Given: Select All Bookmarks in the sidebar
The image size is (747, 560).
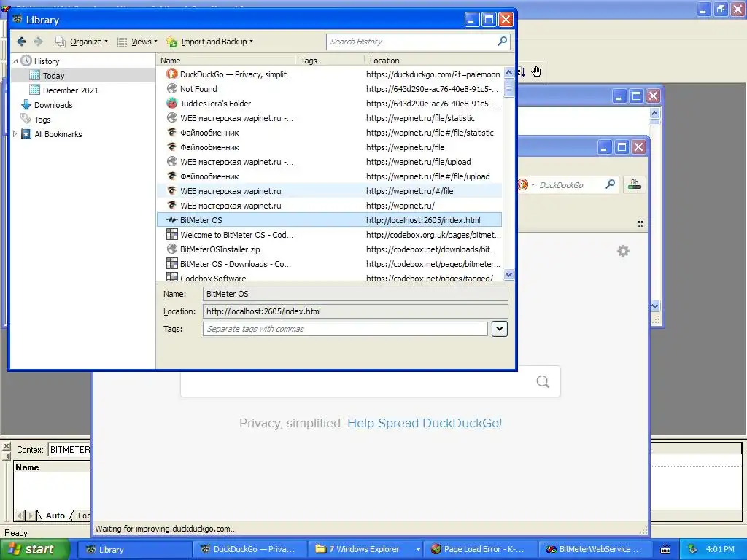Looking at the screenshot, I should (x=58, y=134).
